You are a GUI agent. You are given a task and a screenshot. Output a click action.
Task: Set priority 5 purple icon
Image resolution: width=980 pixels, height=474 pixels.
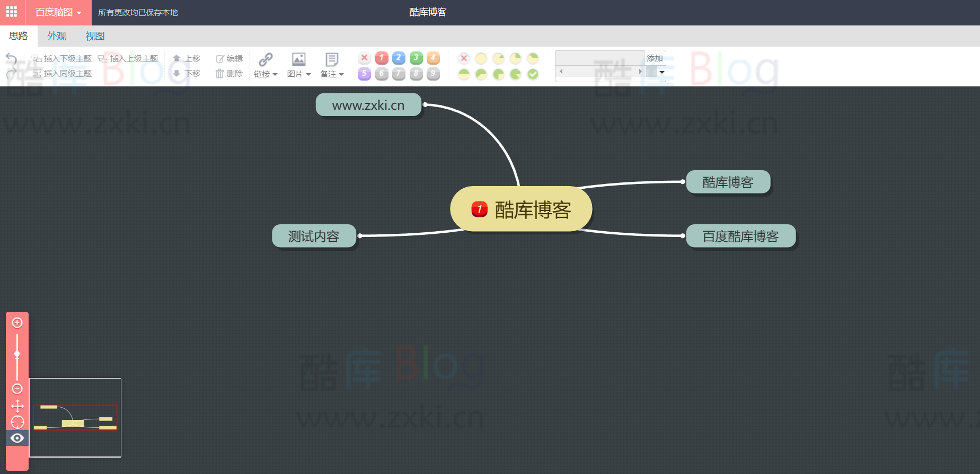tap(364, 74)
